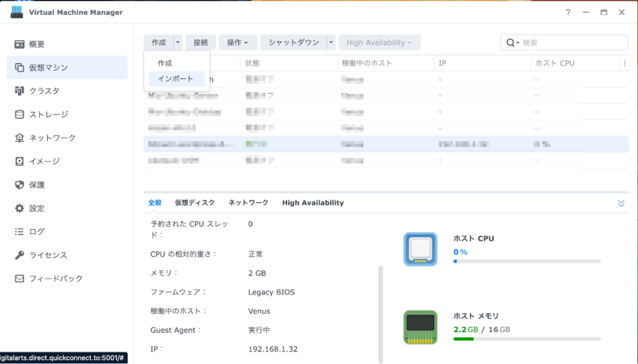Click the details panel scrollbar
This screenshot has width=638, height=364.
pos(381,314)
